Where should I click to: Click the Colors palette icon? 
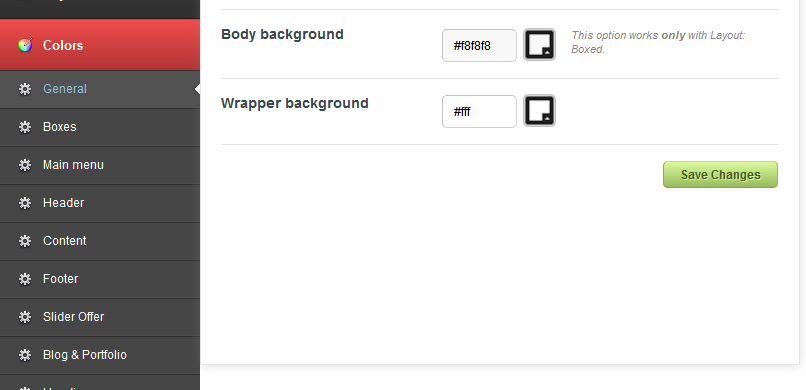pyautogui.click(x=25, y=45)
